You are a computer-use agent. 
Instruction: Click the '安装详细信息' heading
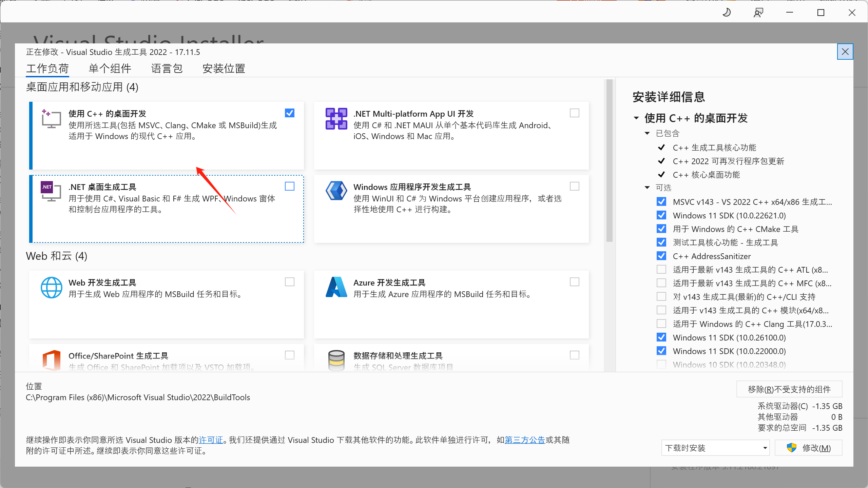coord(669,97)
